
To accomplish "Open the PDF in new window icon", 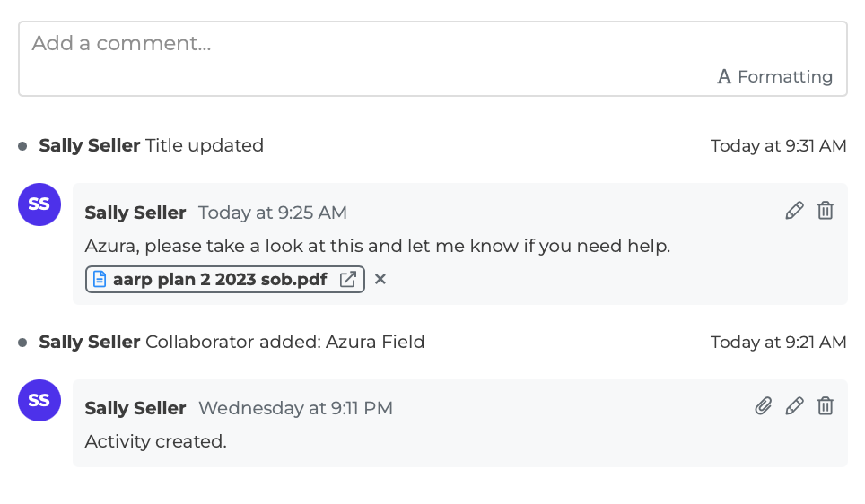I will [348, 279].
